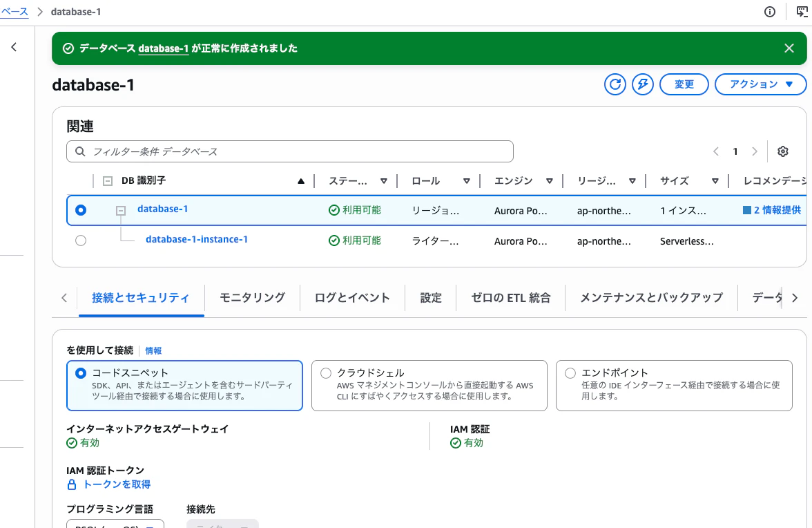This screenshot has width=812, height=528.
Task: Sort by サイズ column arrow
Action: tap(715, 181)
